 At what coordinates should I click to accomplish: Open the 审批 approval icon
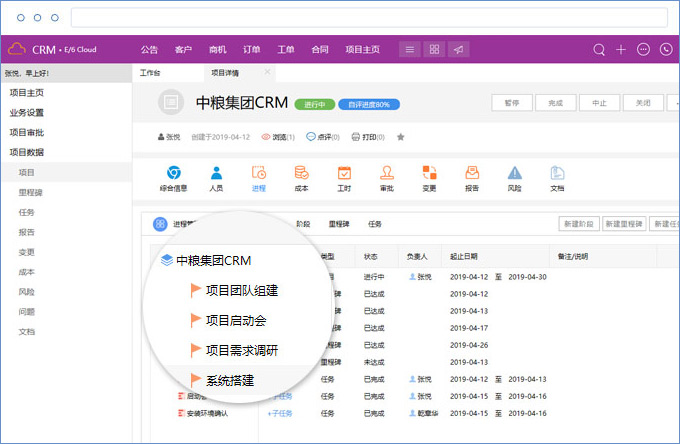(x=387, y=177)
